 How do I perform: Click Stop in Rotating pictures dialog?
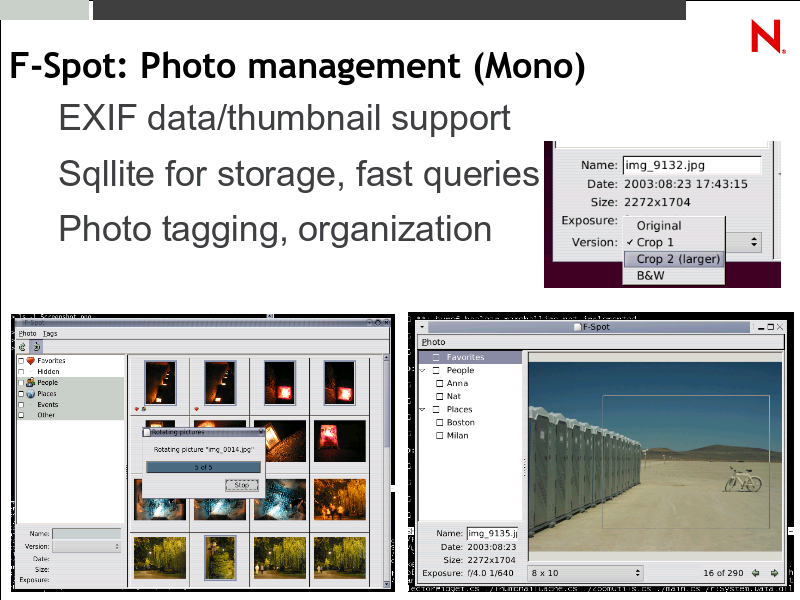pos(242,485)
